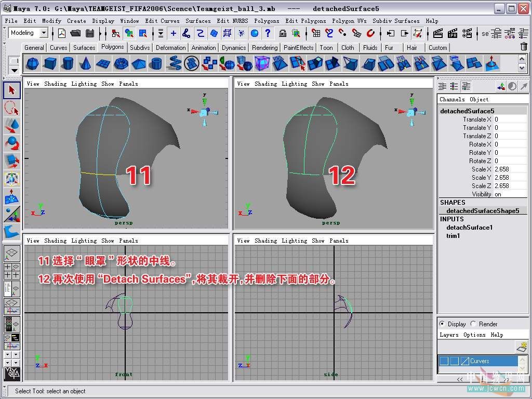Screen dimensions: 532x399
Task: Open the Subdiv Surfaces menu
Action: pyautogui.click(x=396, y=21)
